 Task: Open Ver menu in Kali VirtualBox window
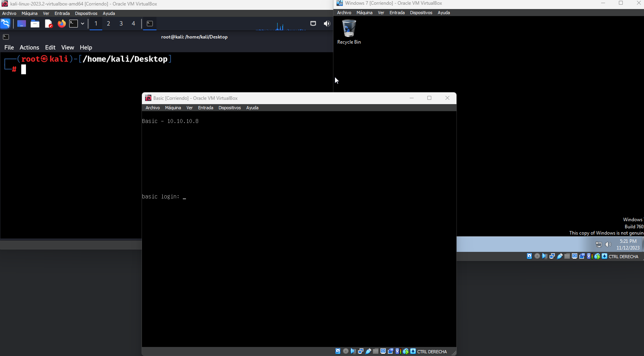pos(46,13)
